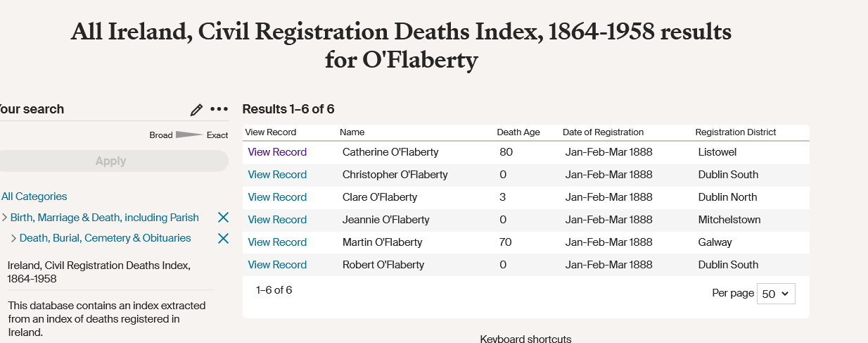Expand Birth, Marriage & Death chevron
This screenshot has height=343, width=868.
click(x=5, y=218)
